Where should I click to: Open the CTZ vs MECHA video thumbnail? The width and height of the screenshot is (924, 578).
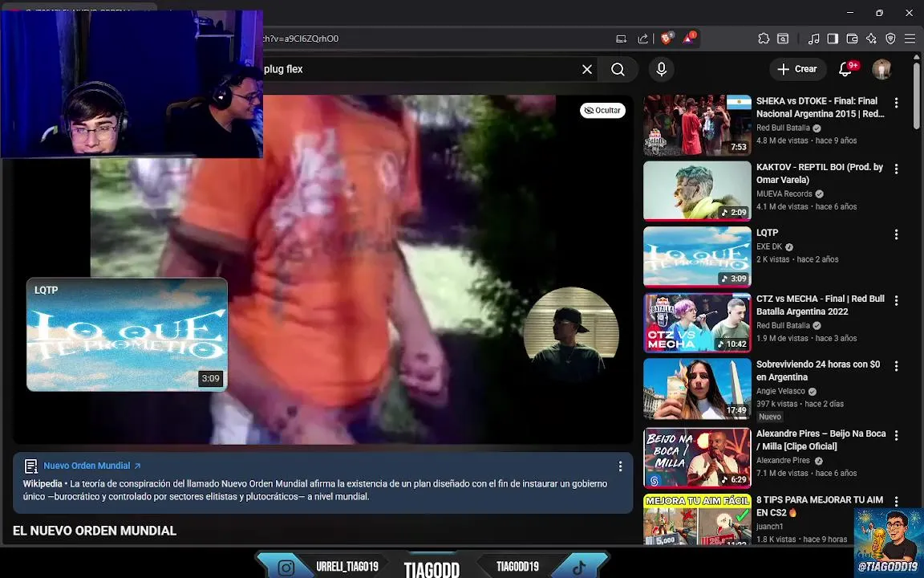tap(697, 323)
